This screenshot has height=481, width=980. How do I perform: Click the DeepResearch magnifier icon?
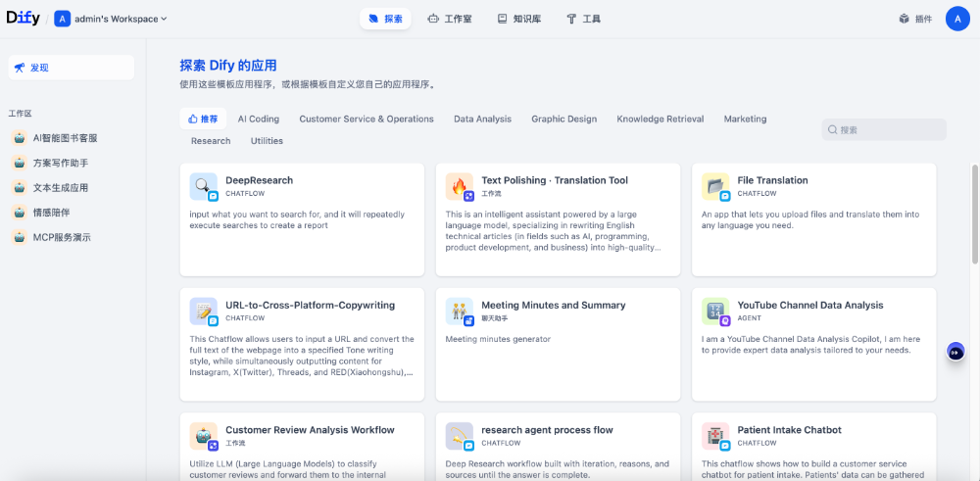coord(203,186)
